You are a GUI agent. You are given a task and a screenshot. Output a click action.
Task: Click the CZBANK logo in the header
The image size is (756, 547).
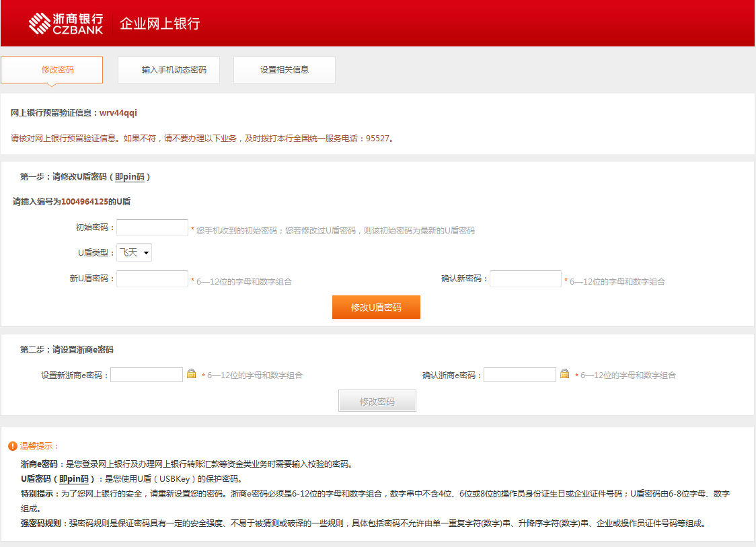click(x=65, y=24)
